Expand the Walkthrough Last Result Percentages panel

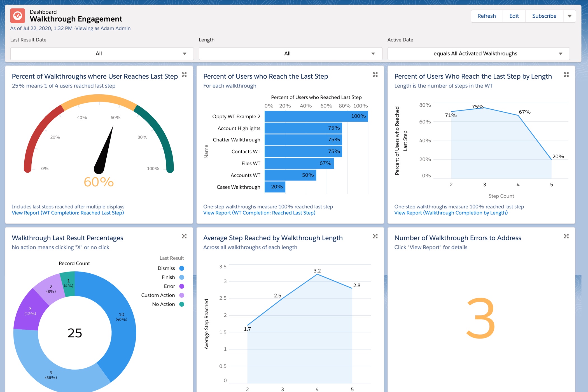pos(185,236)
